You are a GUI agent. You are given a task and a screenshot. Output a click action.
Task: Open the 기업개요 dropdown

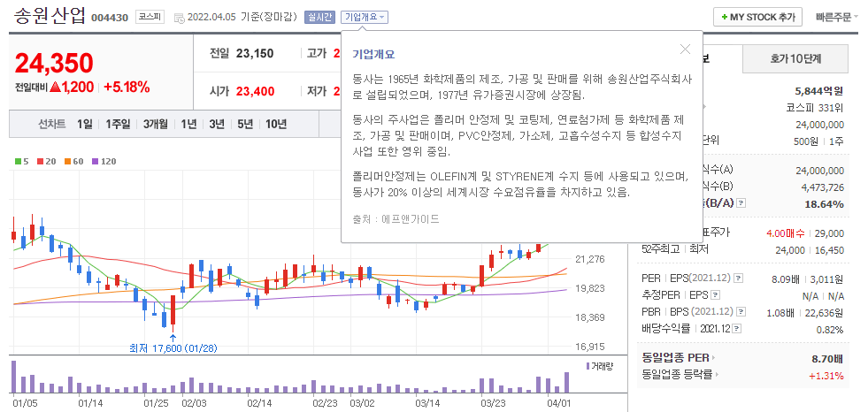365,17
